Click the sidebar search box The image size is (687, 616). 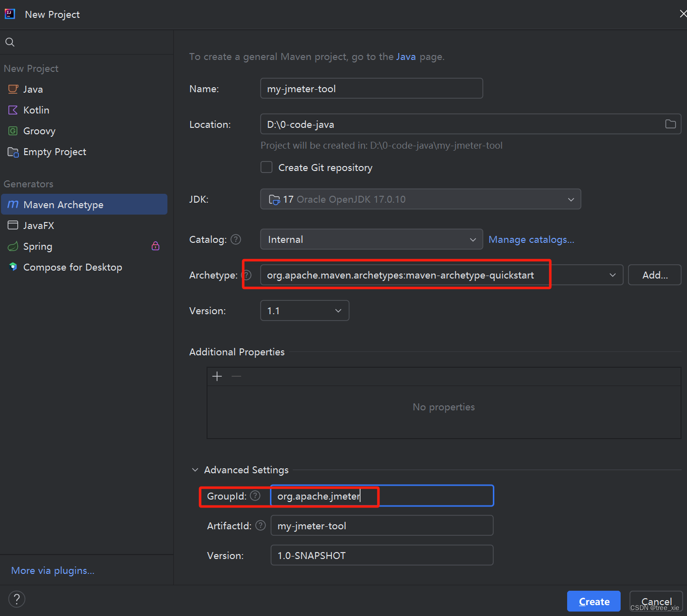pos(87,42)
